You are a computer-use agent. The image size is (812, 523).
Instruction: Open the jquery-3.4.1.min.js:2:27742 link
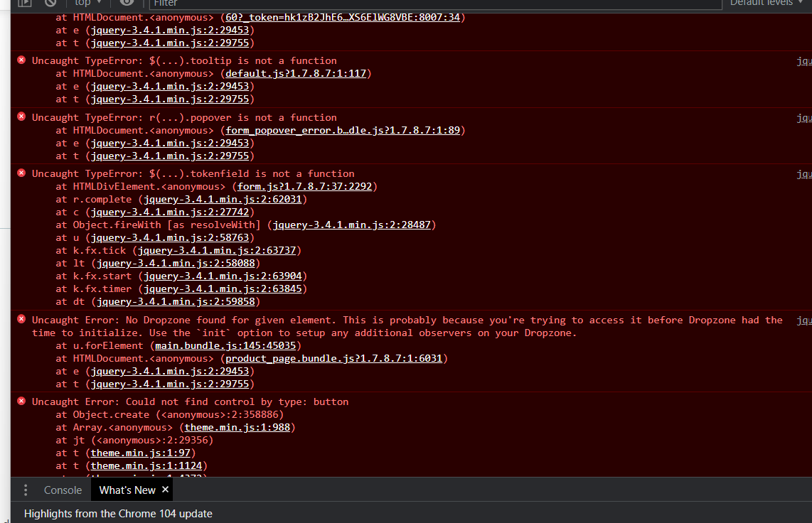click(x=170, y=212)
